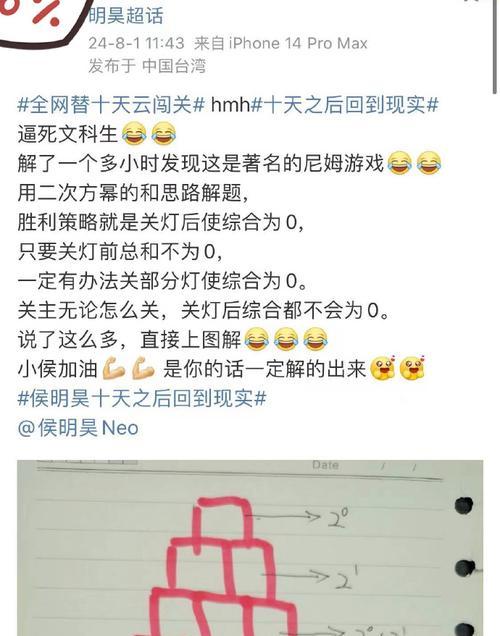Open hashtag #侯明昊十天之后回到现实#

[142, 398]
